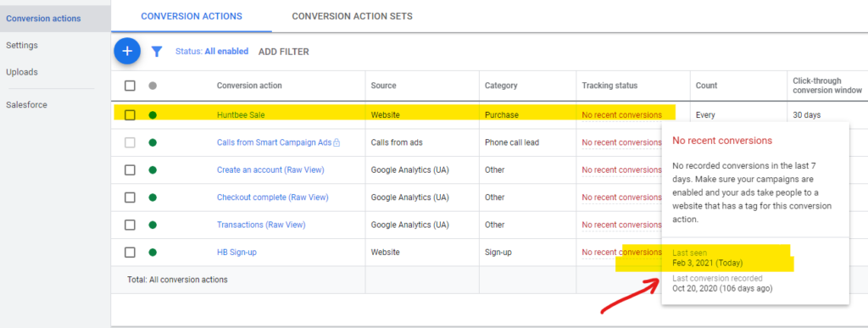Click green status dot for Transactions (Raw View)
The image size is (868, 328).
click(x=153, y=225)
